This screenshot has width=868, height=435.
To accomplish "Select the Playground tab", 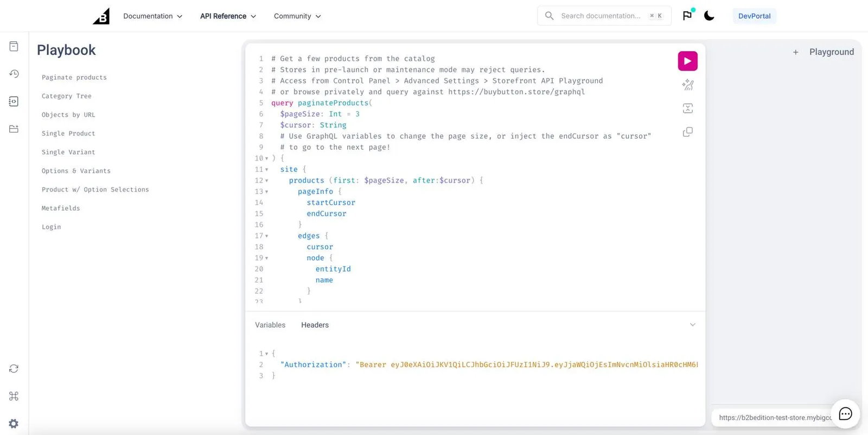I will point(831,52).
